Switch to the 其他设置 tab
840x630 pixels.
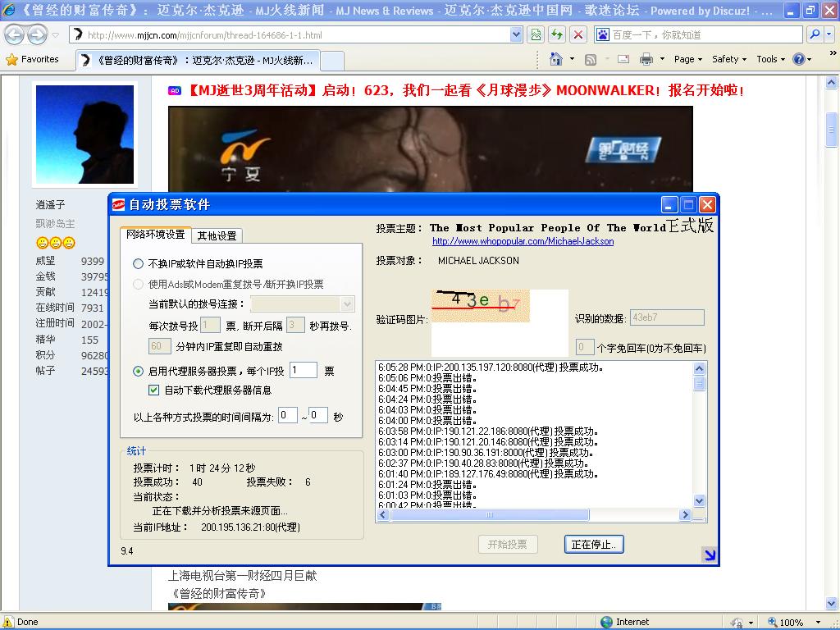pos(217,235)
